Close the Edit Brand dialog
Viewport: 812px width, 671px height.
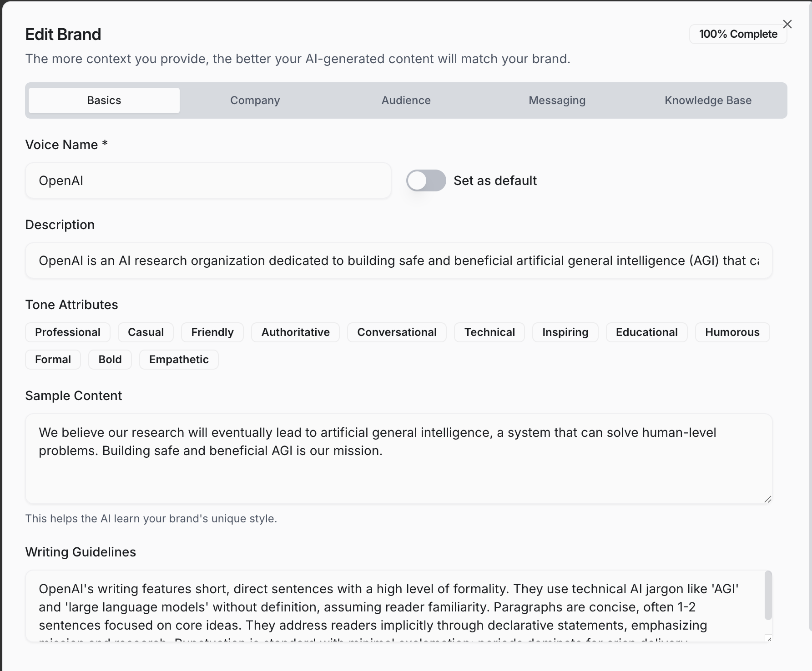787,24
